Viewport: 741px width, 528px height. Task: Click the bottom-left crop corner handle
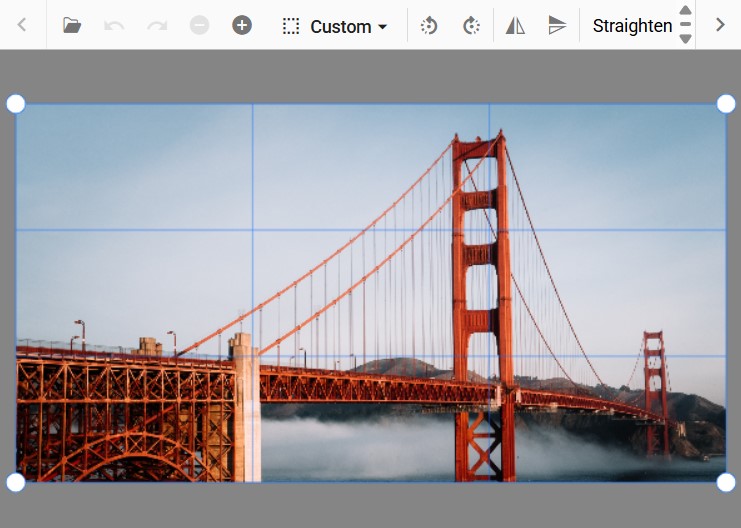(16, 483)
